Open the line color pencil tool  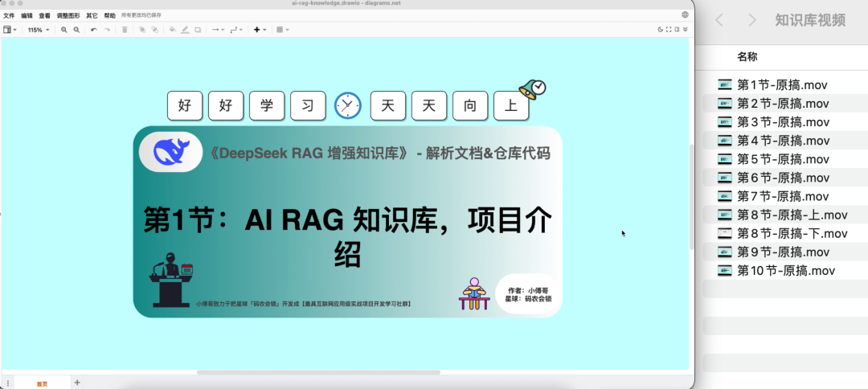185,30
